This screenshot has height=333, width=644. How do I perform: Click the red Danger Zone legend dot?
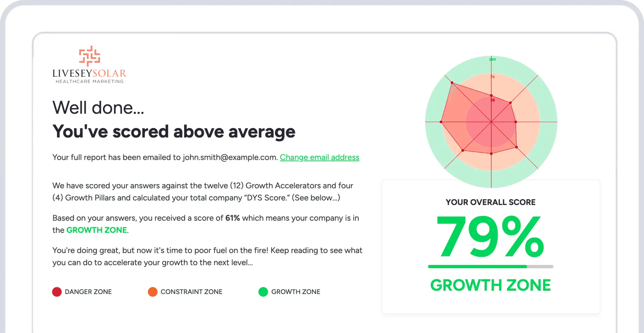coord(57,292)
